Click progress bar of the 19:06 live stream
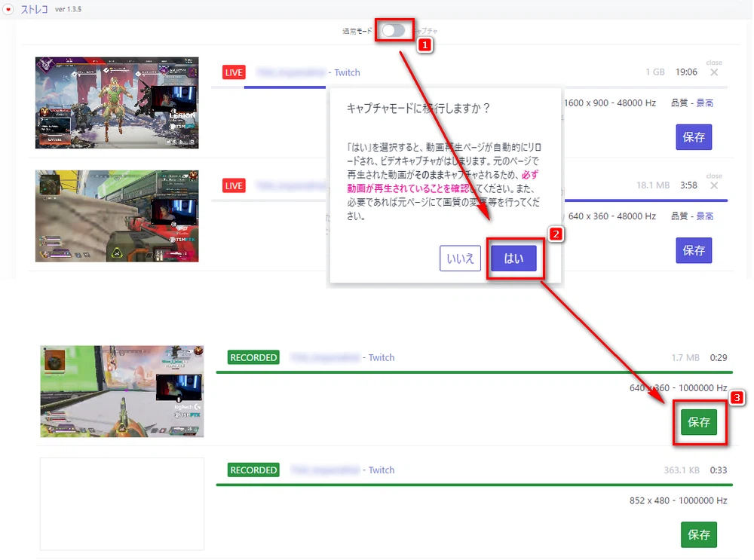 pyautogui.click(x=469, y=87)
